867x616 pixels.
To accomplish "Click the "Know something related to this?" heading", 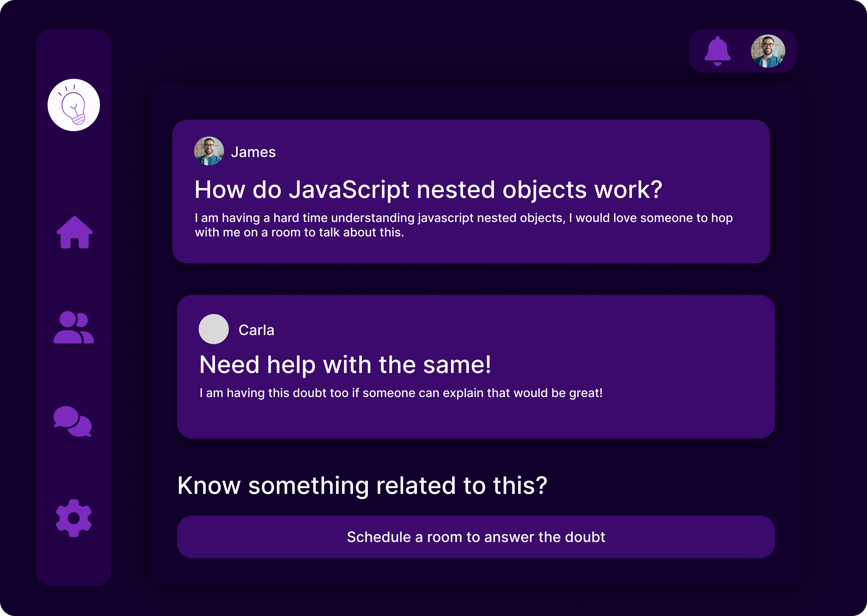I will tap(362, 486).
